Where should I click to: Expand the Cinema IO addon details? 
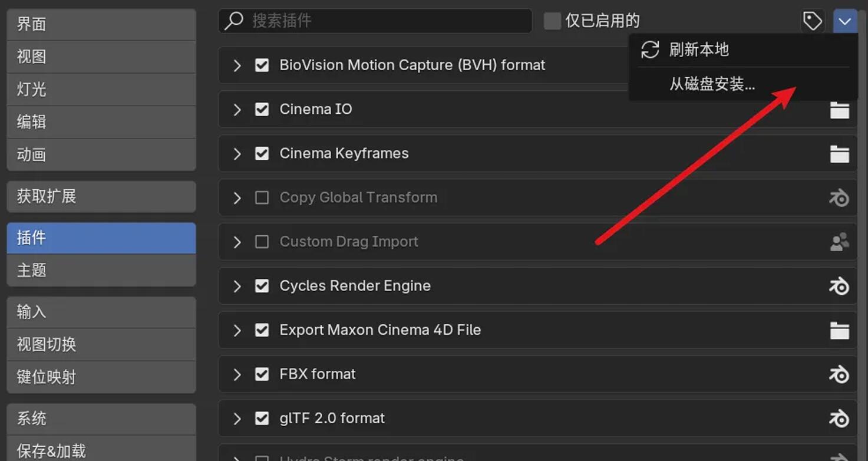(237, 109)
